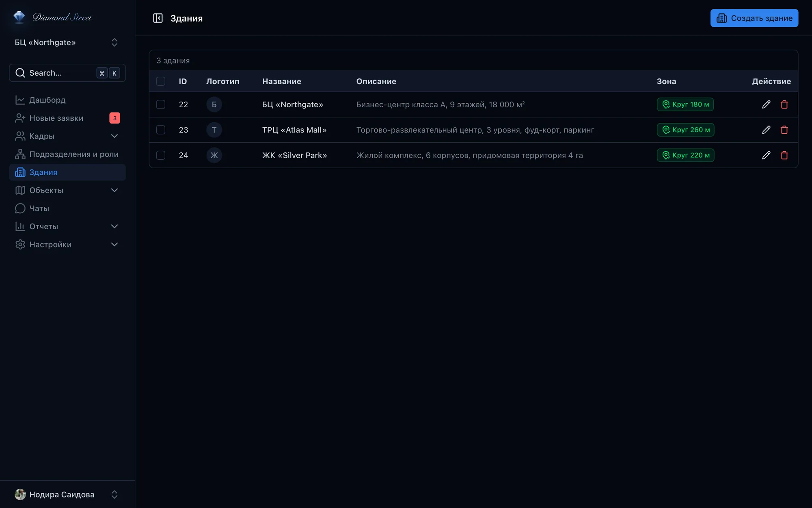Viewport: 812px width, 508px height.
Task: Open the Чаты section
Action: 67,208
